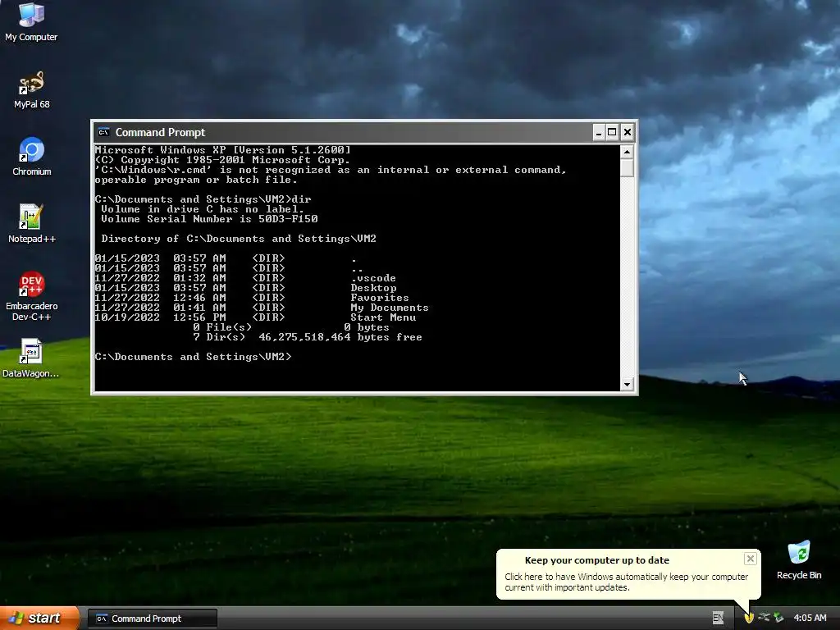Click the Safely Remove Hardware tray icon

pyautogui.click(x=778, y=618)
